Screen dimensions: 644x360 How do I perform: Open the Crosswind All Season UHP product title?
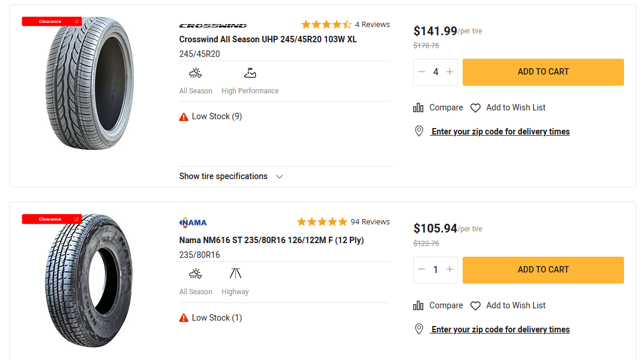coord(268,39)
